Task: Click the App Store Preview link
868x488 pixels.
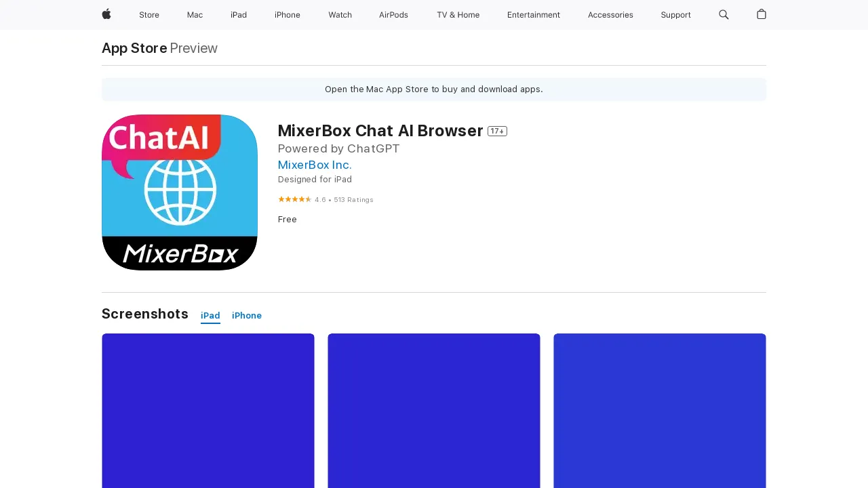Action: point(134,48)
